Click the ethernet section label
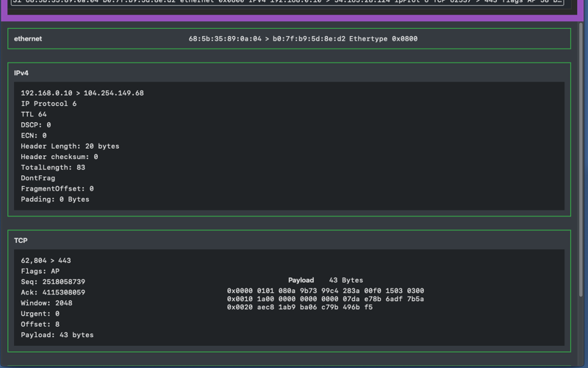The width and height of the screenshot is (588, 368). [28, 39]
